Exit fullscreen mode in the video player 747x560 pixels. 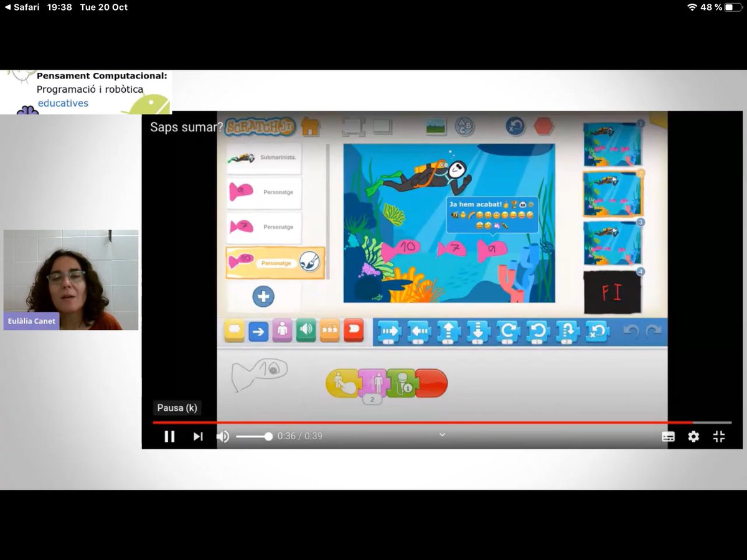(x=719, y=437)
